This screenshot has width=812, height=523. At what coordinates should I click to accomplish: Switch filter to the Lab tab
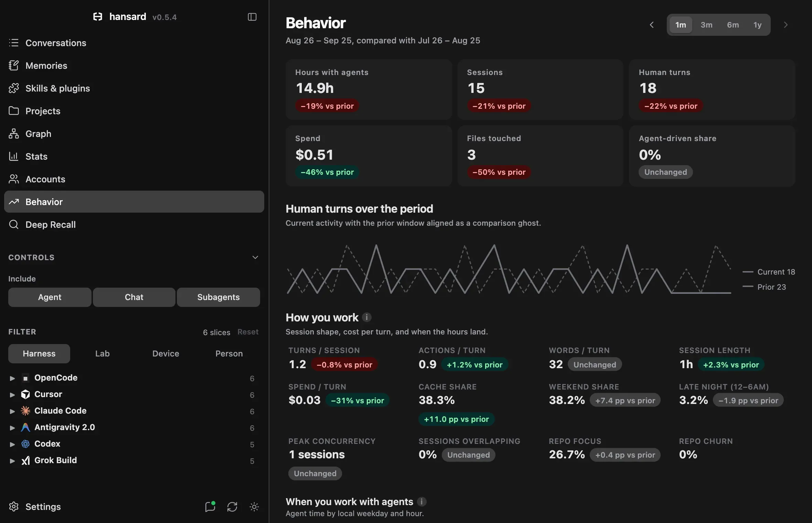[x=103, y=353]
